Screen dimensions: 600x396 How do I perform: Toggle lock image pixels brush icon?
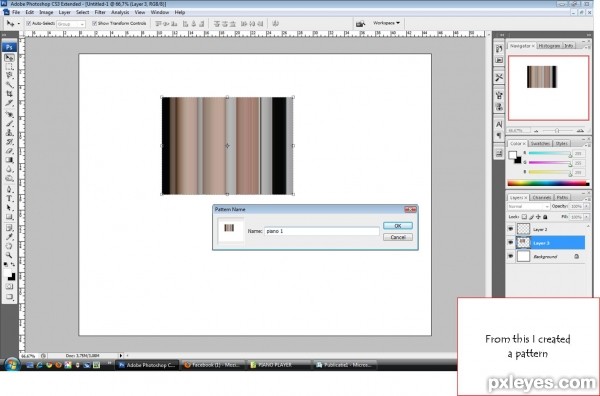[x=531, y=217]
